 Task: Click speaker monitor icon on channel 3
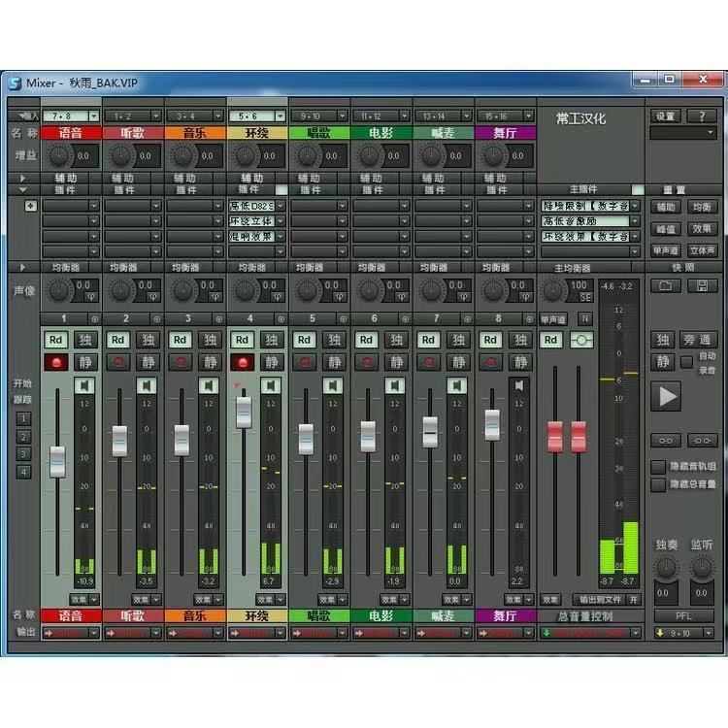point(209,385)
